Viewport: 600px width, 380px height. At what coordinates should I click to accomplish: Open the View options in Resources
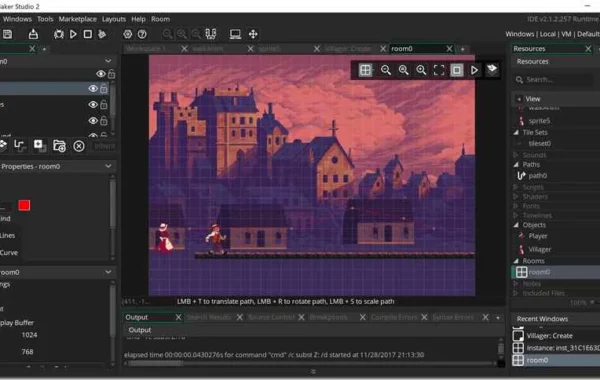532,99
